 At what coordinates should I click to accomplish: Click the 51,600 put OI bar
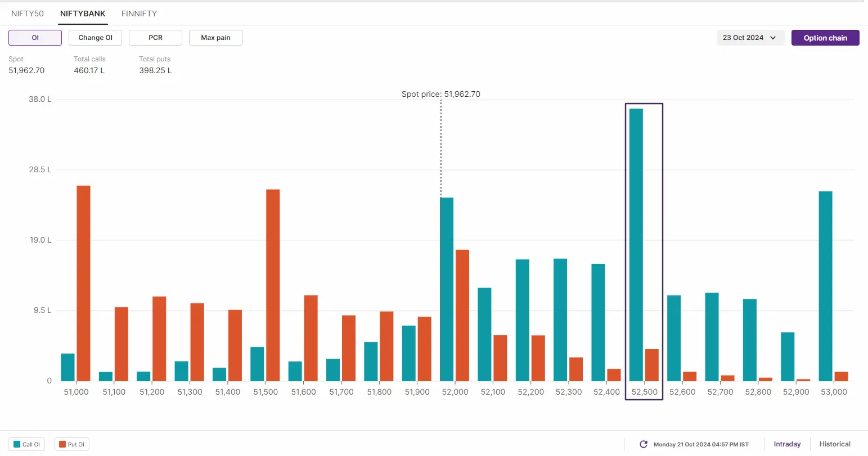[x=311, y=338]
